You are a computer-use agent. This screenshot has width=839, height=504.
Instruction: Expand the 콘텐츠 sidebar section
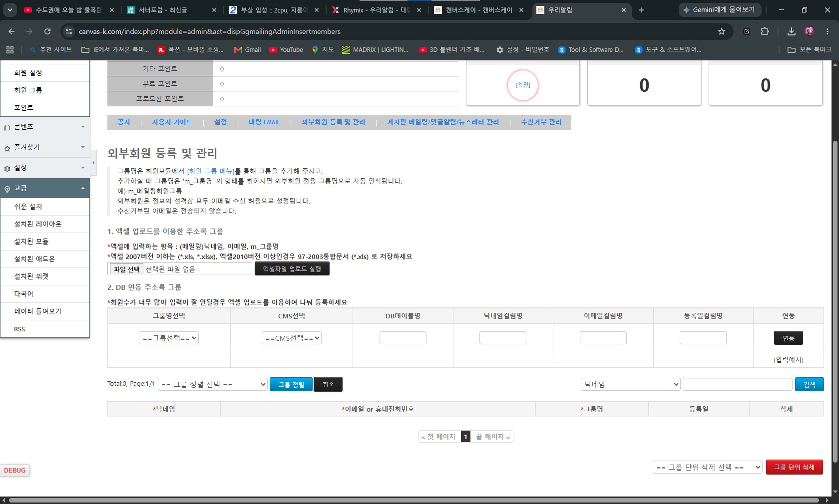pyautogui.click(x=45, y=127)
